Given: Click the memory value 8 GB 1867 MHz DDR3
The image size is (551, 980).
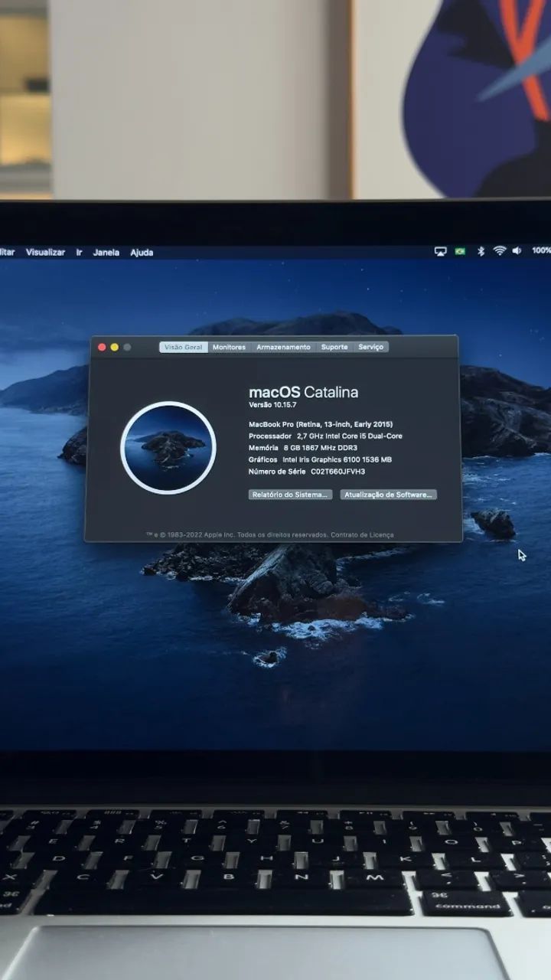Looking at the screenshot, I should click(321, 448).
